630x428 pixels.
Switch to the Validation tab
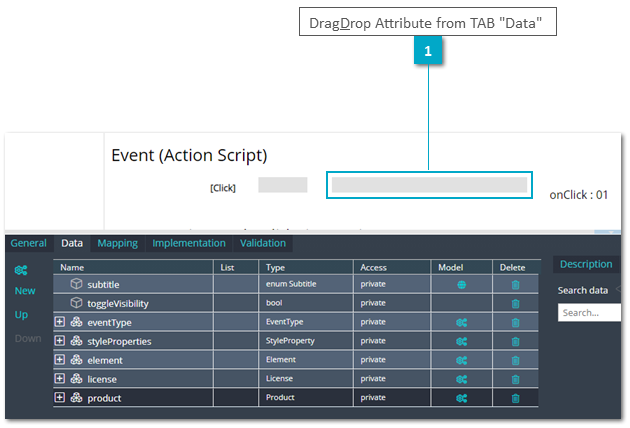point(263,243)
